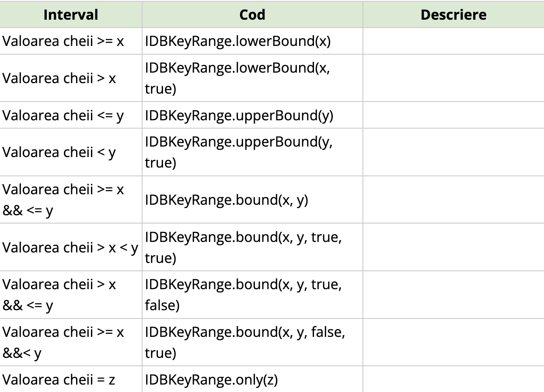
Task: Click the Interval column header
Action: (71, 14)
